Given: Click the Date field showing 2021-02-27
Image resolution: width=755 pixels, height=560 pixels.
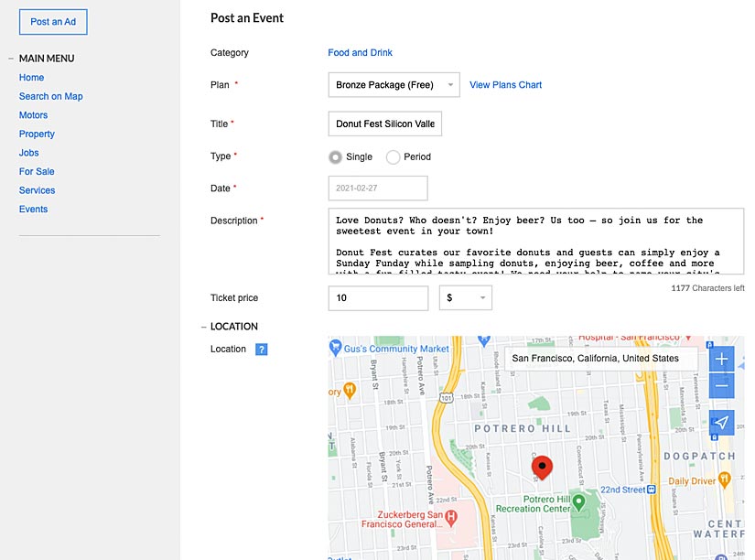Looking at the screenshot, I should click(378, 188).
